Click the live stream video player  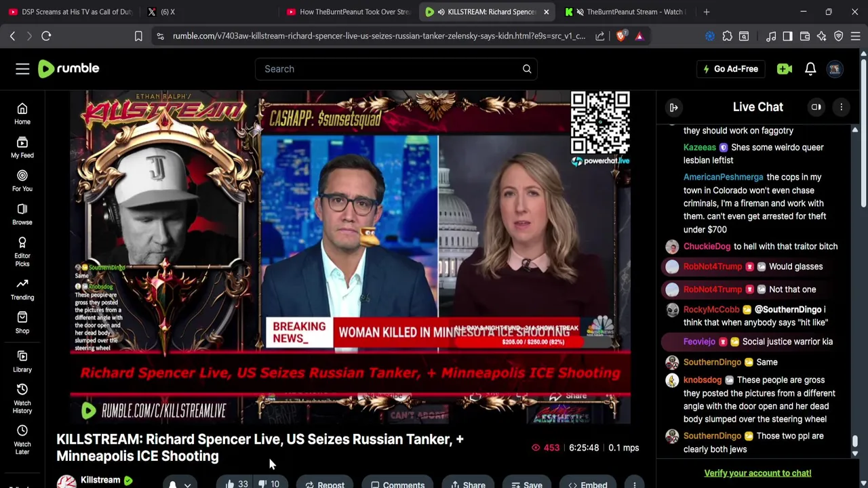[x=351, y=258]
